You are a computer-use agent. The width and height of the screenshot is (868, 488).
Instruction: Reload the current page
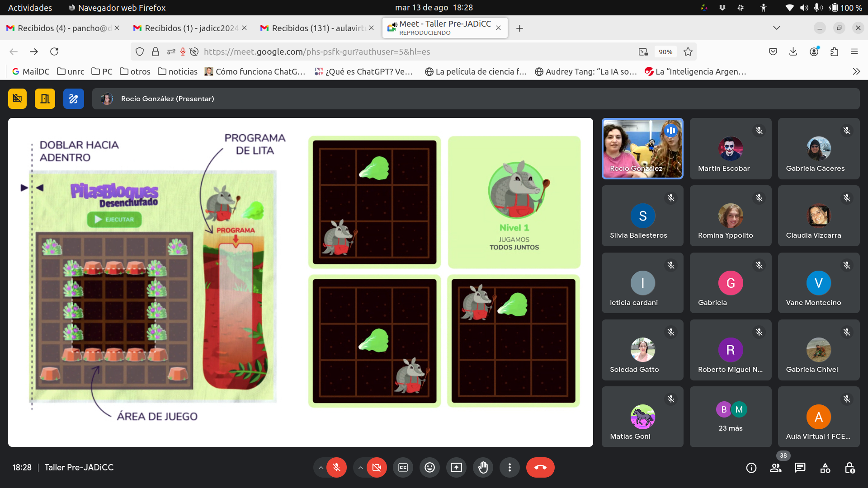54,52
